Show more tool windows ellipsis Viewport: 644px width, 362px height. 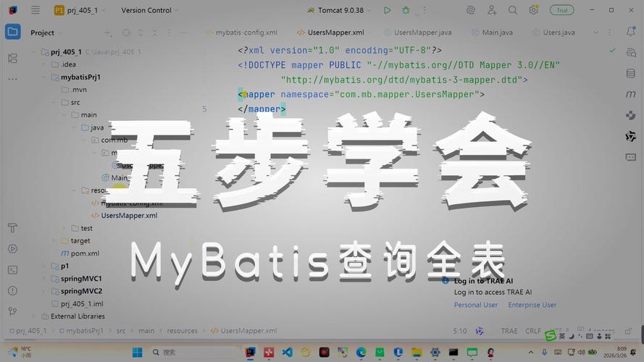pos(13,79)
